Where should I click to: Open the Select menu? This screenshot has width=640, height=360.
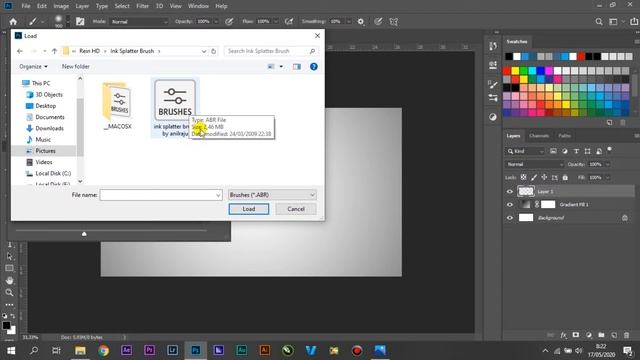click(122, 6)
